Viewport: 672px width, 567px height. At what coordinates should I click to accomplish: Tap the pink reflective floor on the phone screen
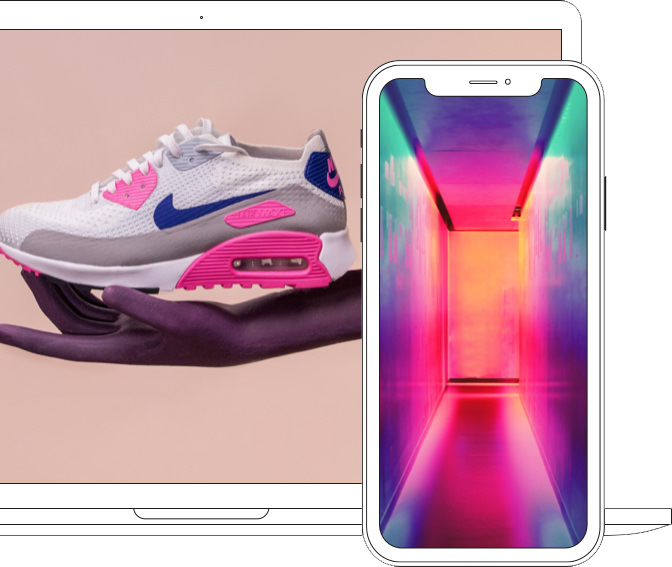pos(483,470)
